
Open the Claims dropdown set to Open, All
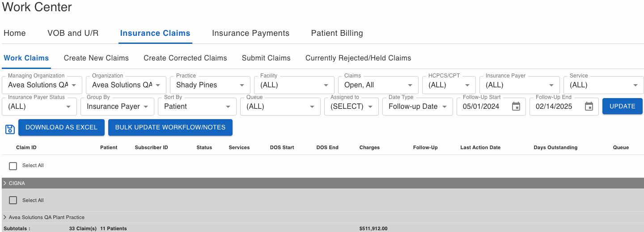(378, 85)
